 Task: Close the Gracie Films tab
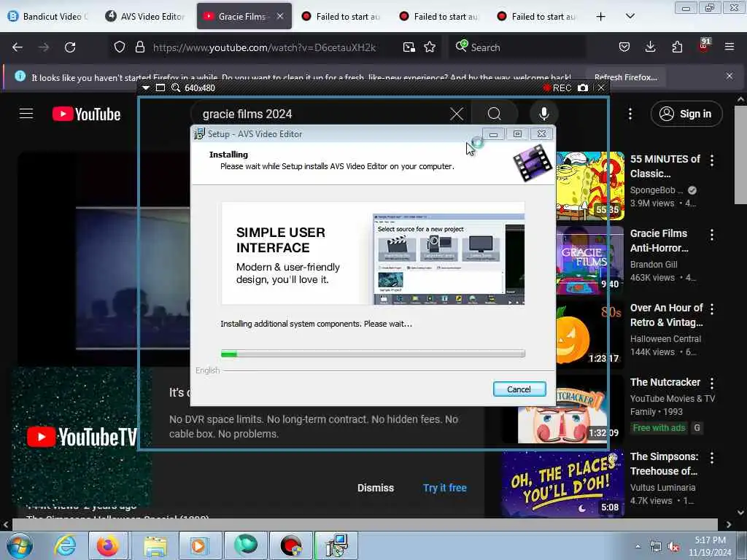coord(280,16)
